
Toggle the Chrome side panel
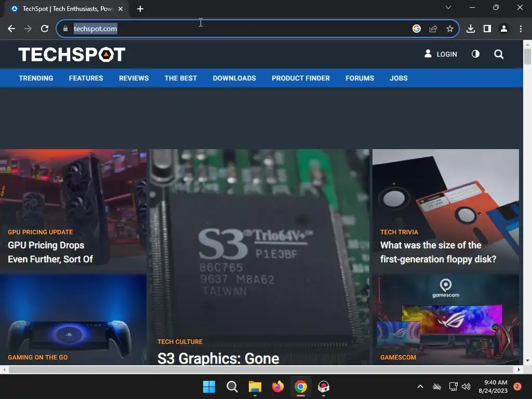tap(487, 29)
